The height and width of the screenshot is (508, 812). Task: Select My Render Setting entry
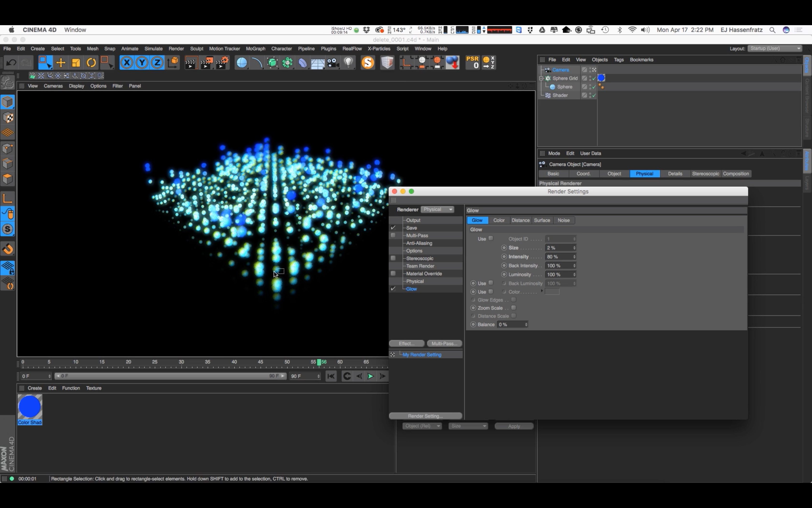point(422,355)
